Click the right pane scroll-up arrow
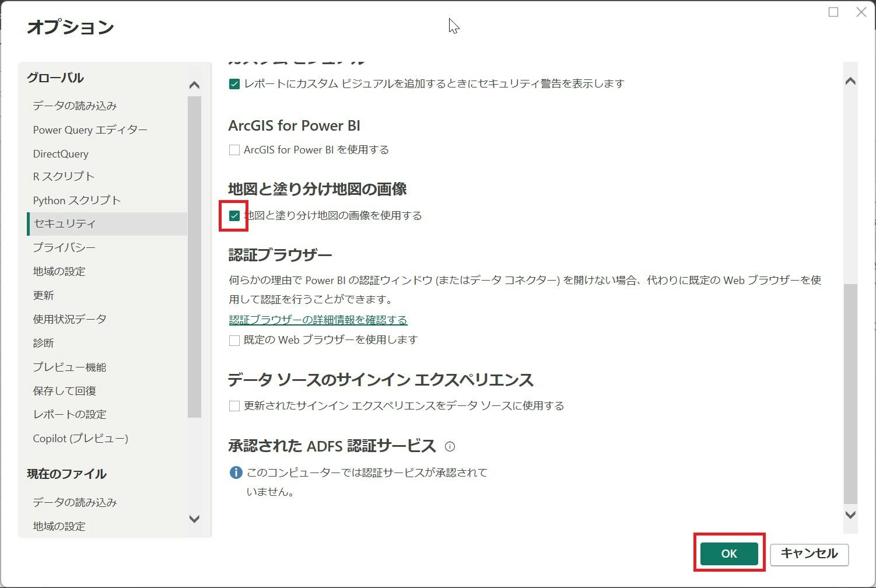 pyautogui.click(x=850, y=81)
